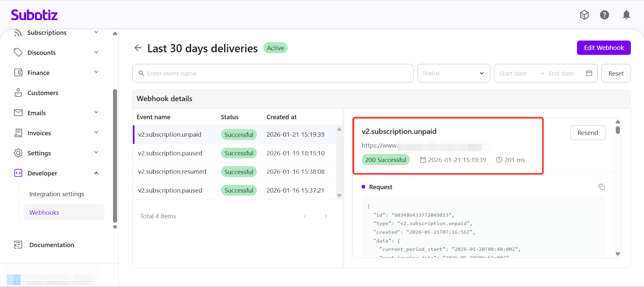
Task: Select Webhooks in the sidebar
Action: (x=44, y=213)
